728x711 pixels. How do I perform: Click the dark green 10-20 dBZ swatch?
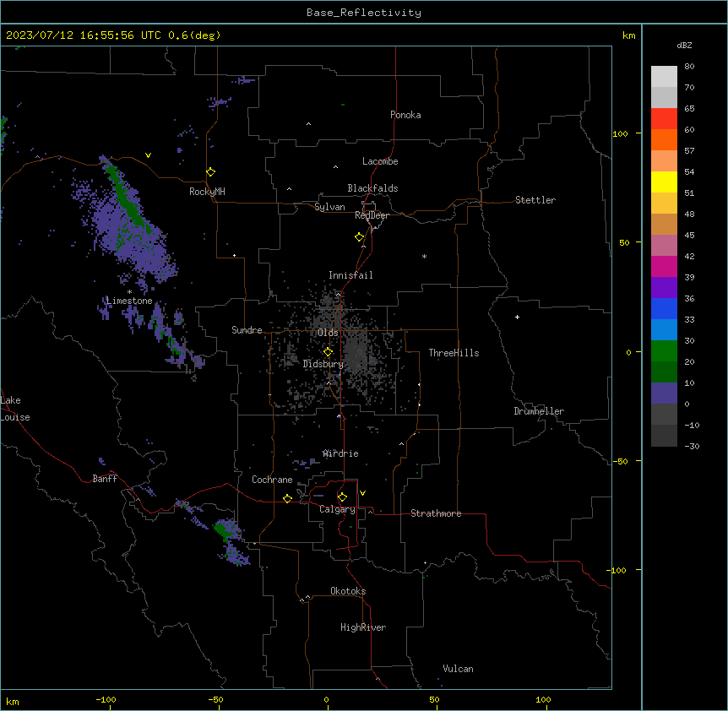point(664,372)
